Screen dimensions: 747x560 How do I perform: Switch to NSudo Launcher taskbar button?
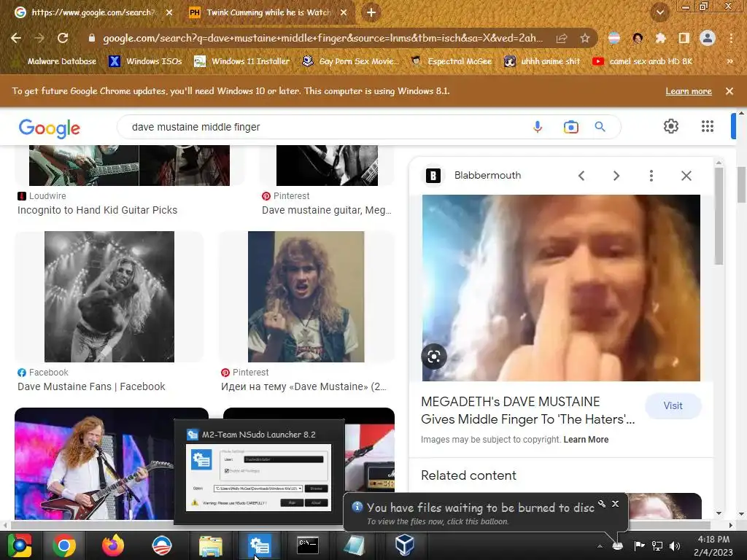pos(259,545)
